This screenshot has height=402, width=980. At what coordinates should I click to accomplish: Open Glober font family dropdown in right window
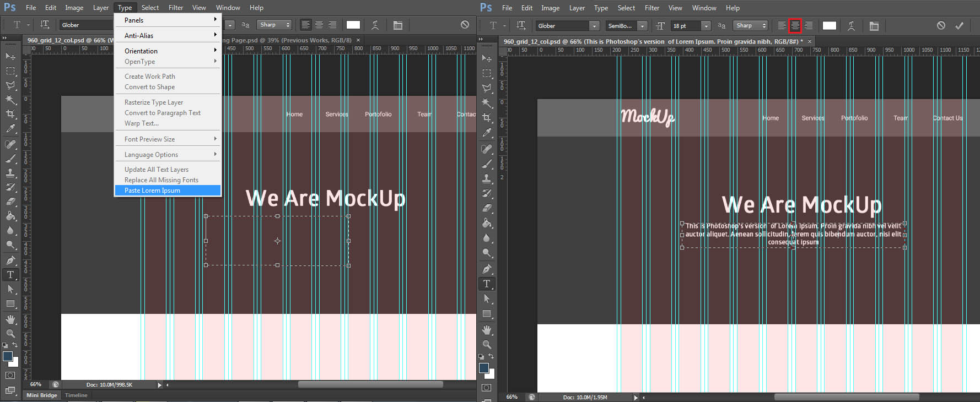[594, 26]
